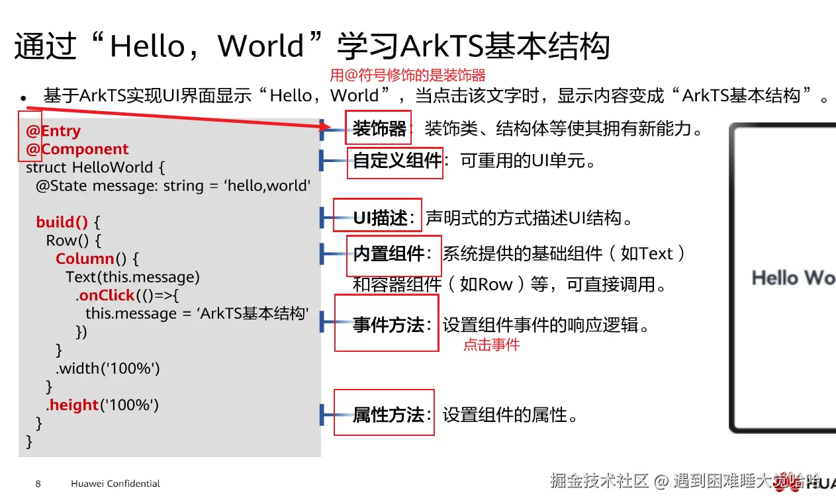Select the Huawei Confidential footer text
This screenshot has width=836, height=504.
point(115,483)
